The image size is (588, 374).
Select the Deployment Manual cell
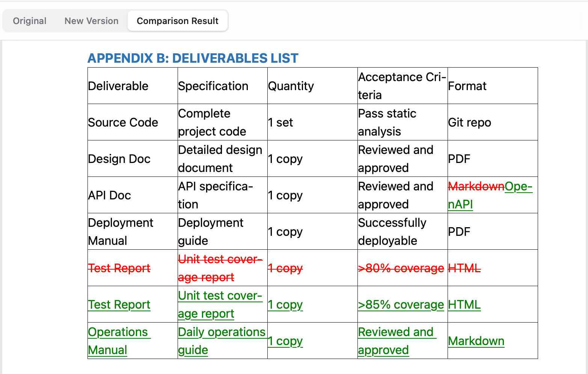tap(133, 232)
